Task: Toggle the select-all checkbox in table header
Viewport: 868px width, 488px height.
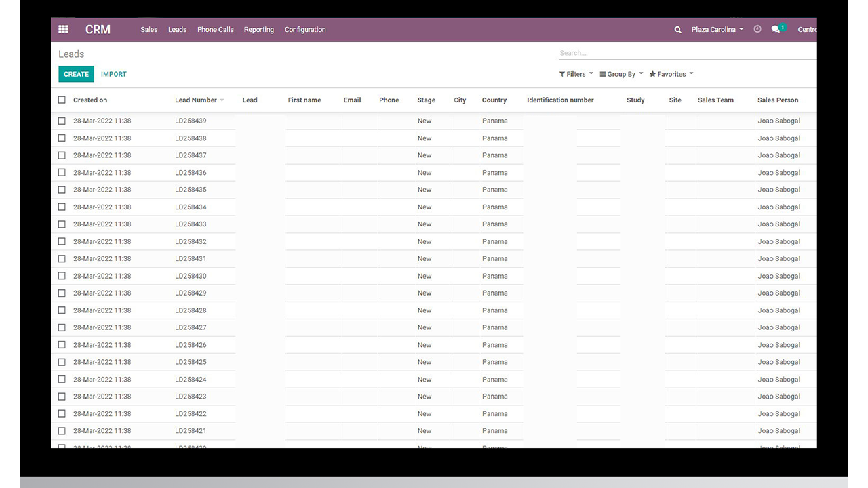Action: (x=62, y=100)
